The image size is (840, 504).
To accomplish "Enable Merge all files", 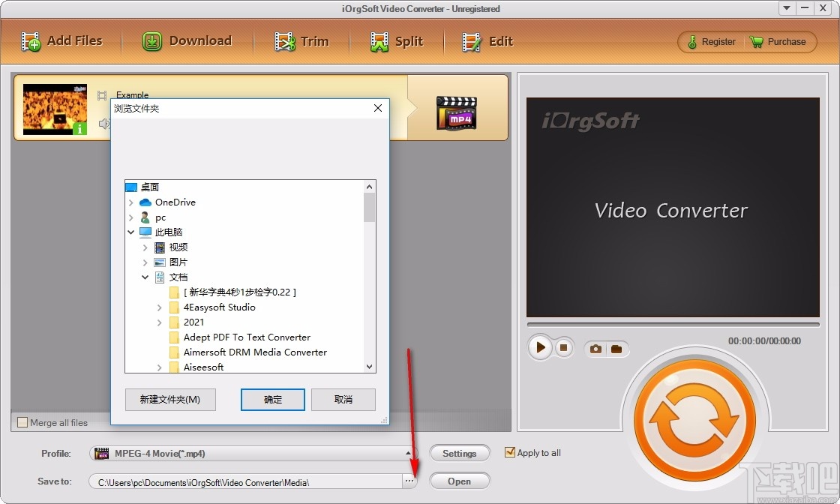I will 23,422.
